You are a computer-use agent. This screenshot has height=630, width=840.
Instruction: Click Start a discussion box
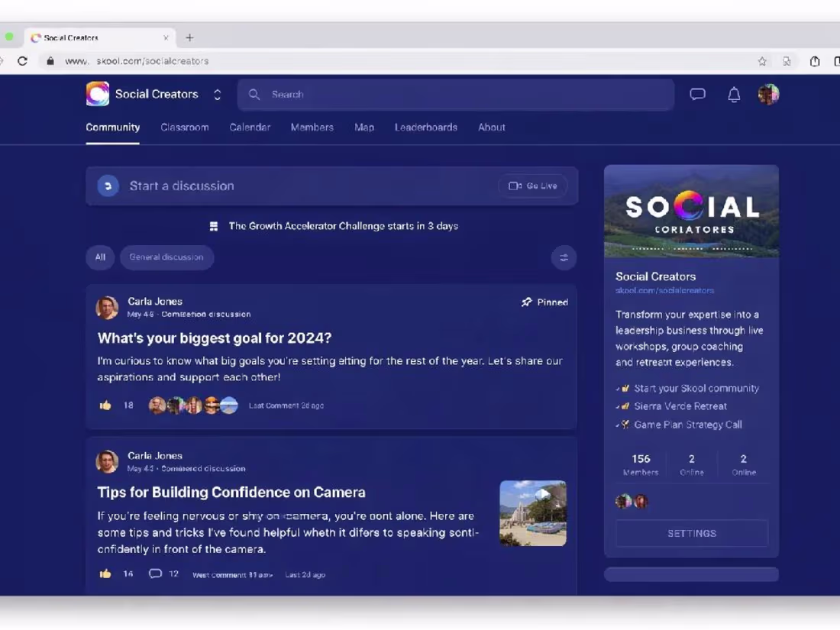tap(331, 186)
